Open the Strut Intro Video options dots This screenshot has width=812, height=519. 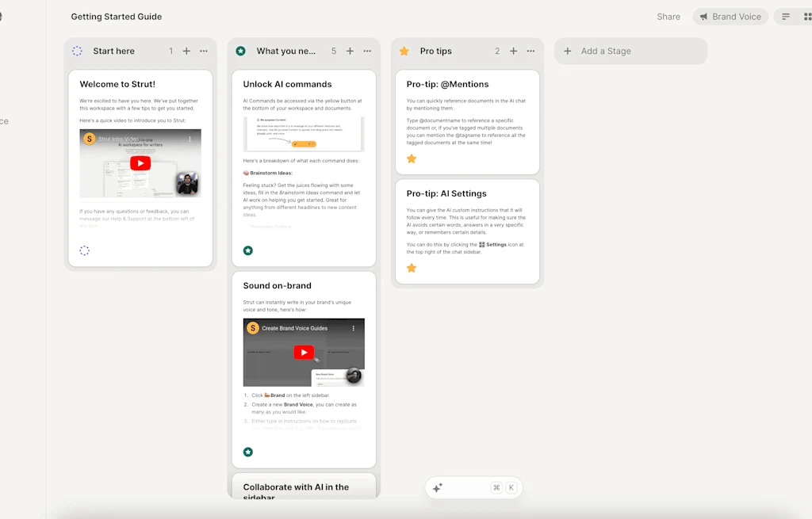tap(190, 139)
